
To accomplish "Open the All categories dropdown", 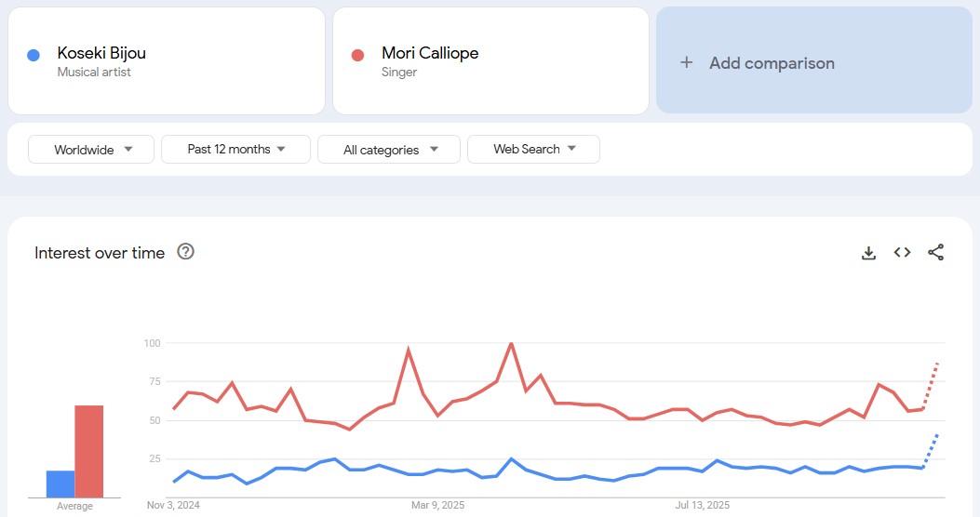I will [x=389, y=150].
